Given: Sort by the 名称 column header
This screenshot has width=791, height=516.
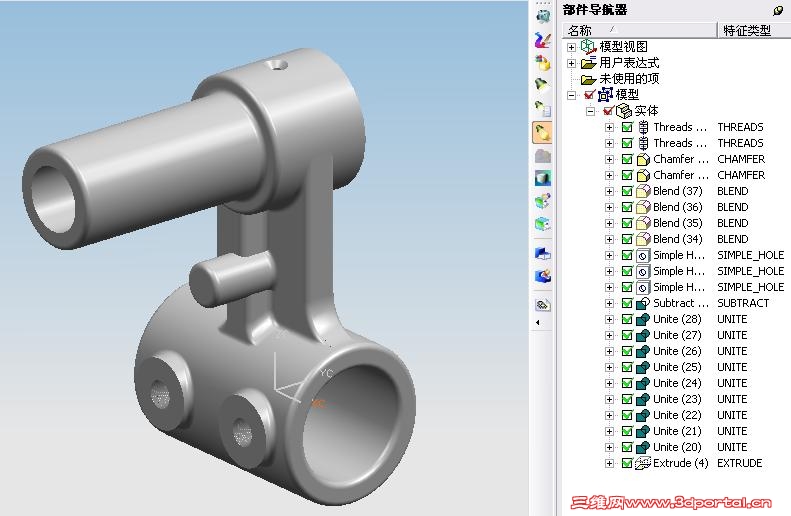Looking at the screenshot, I should 640,30.
